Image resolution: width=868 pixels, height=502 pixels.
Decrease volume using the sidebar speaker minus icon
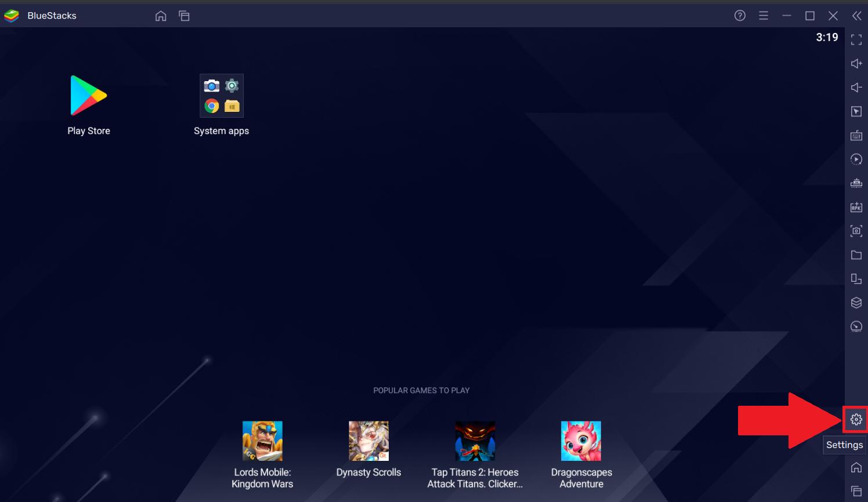[856, 88]
